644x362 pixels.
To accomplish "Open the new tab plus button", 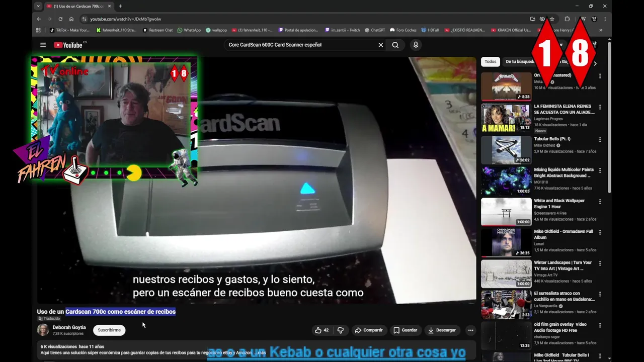I will point(120,6).
